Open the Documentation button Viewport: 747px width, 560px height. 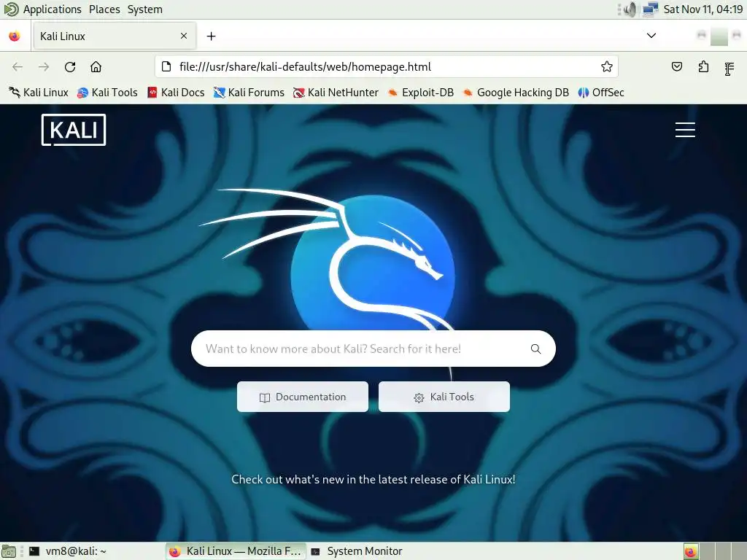point(303,397)
